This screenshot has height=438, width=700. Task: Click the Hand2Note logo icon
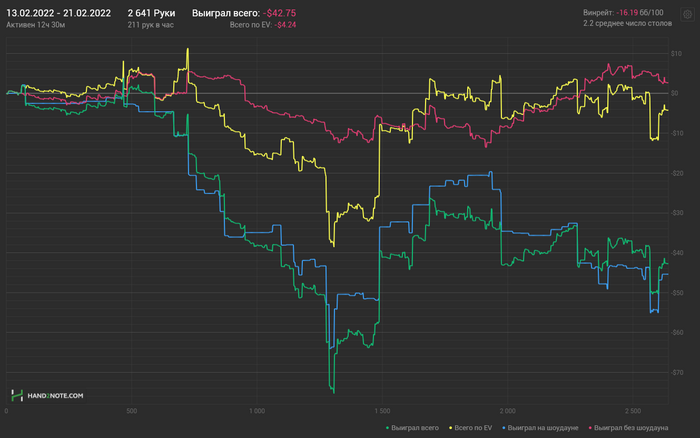point(17,395)
